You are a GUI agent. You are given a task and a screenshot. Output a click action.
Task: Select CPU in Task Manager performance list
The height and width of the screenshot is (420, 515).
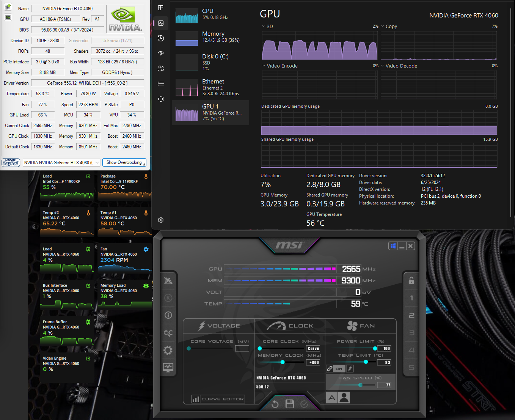click(x=210, y=15)
